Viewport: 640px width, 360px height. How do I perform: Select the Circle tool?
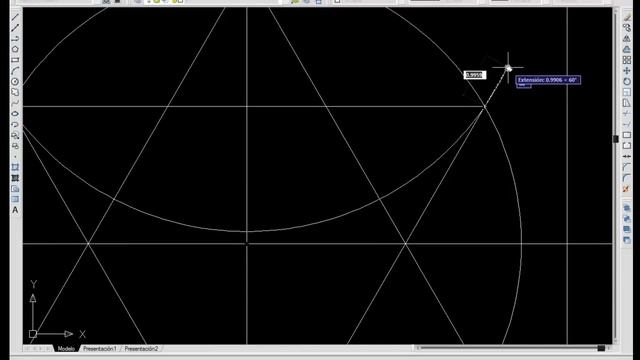coord(15,82)
